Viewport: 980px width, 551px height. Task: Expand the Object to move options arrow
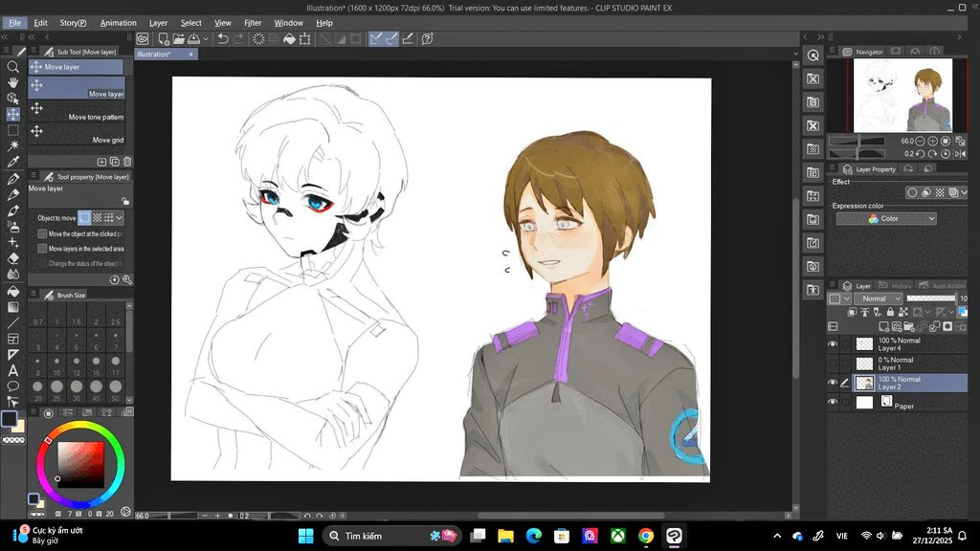[120, 218]
